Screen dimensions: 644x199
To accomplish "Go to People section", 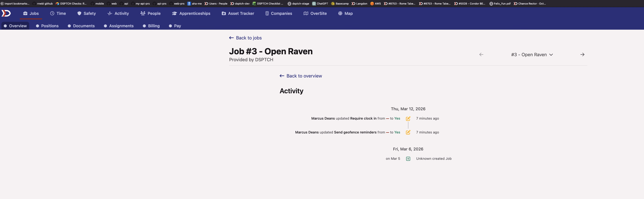I will click(x=150, y=13).
